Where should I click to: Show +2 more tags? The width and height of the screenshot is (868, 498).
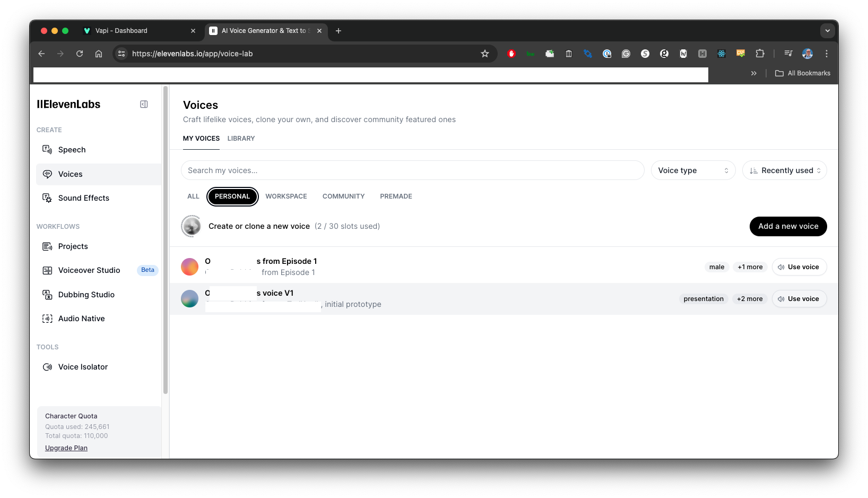750,299
